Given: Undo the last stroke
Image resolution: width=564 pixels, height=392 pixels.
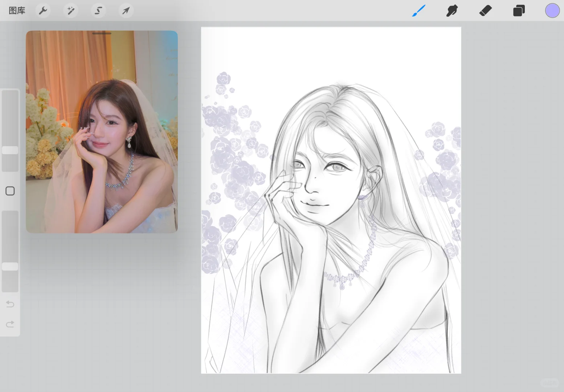Looking at the screenshot, I should coord(10,304).
